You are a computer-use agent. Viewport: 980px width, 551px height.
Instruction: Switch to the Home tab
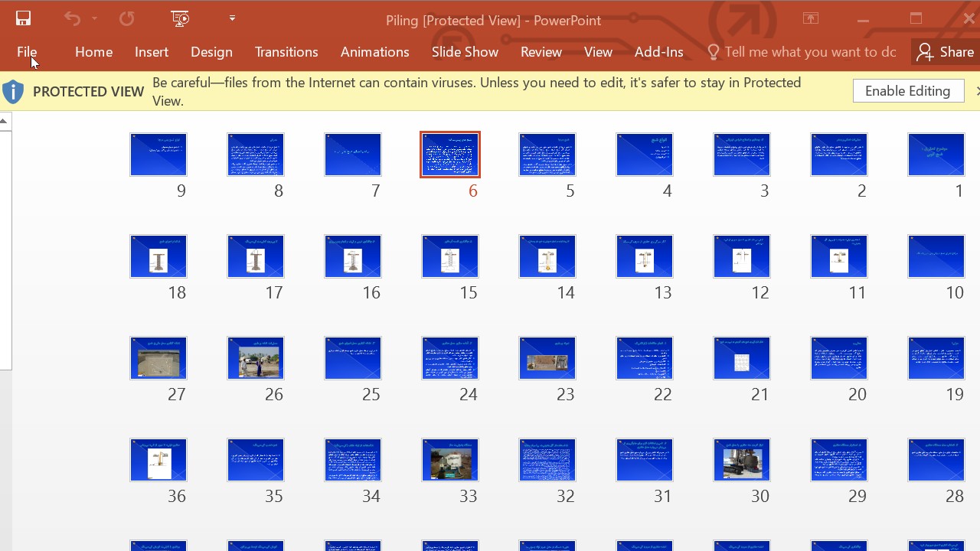(93, 52)
